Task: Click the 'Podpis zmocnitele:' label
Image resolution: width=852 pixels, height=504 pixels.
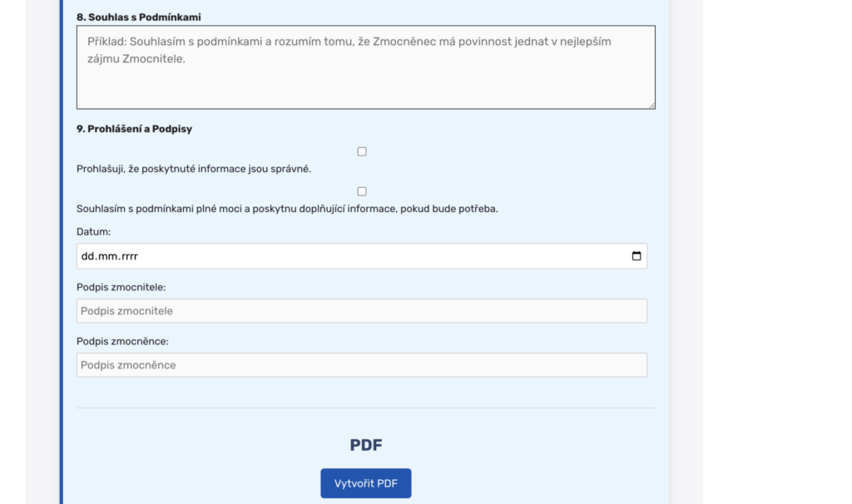Action: pos(121,287)
